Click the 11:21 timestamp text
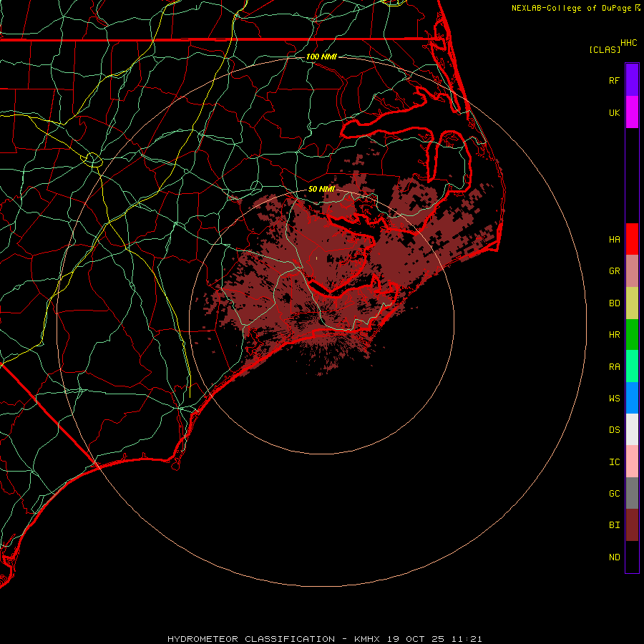Image resolution: width=644 pixels, height=644 pixels. pyautogui.click(x=467, y=639)
